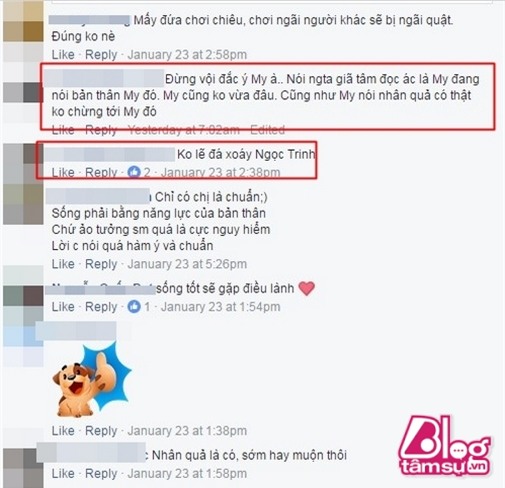Reply to the dog sticker comment
Viewport: 505px width, 488px height.
(101, 431)
